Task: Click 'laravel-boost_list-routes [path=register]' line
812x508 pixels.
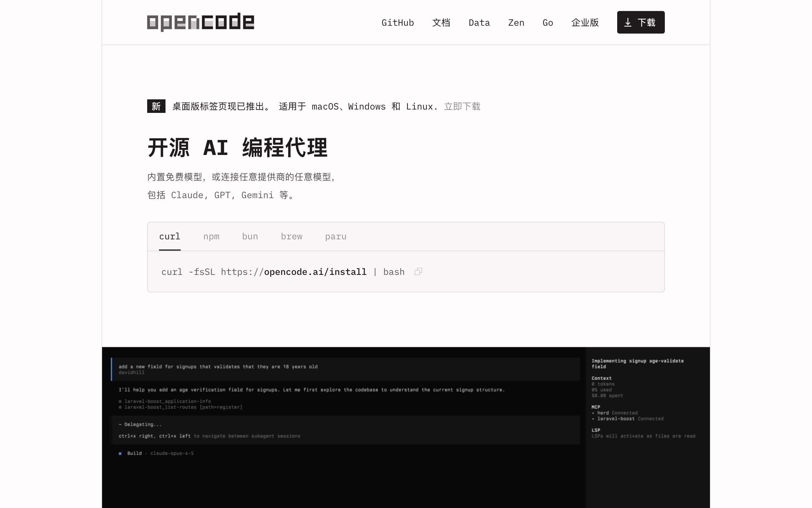Action: click(x=180, y=407)
